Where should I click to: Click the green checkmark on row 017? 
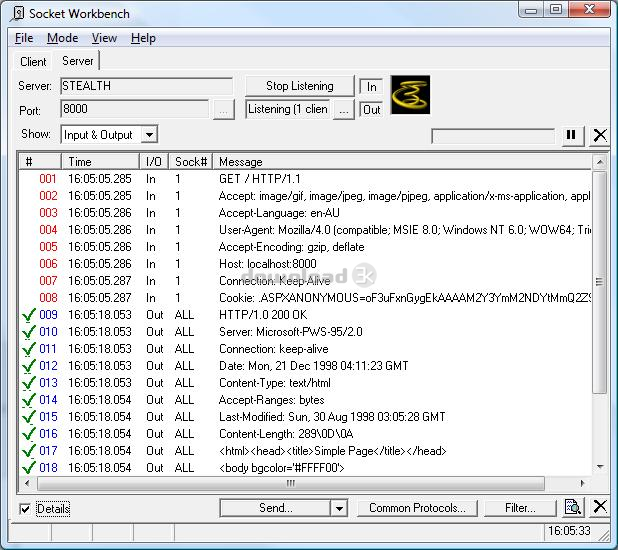[x=29, y=451]
